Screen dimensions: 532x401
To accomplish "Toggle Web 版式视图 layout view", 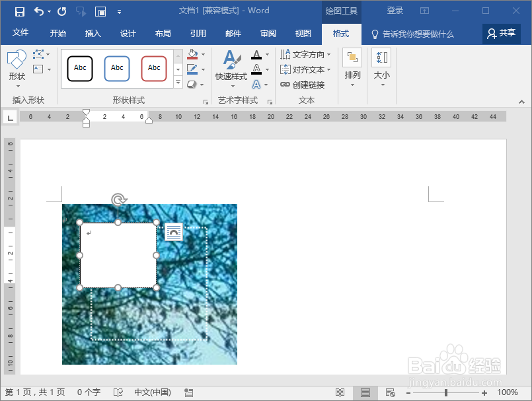I will pos(389,392).
